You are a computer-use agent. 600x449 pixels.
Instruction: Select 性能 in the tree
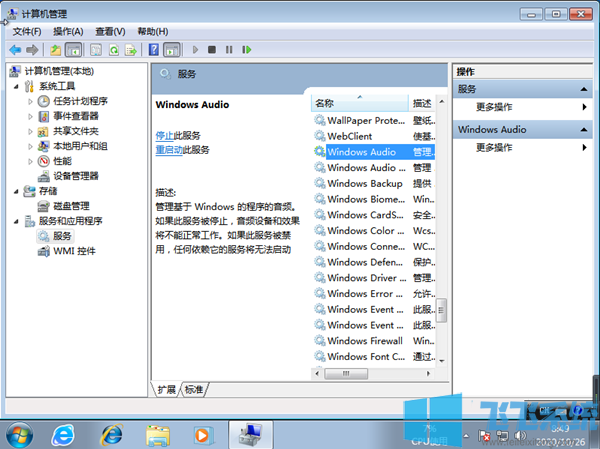pyautogui.click(x=62, y=161)
